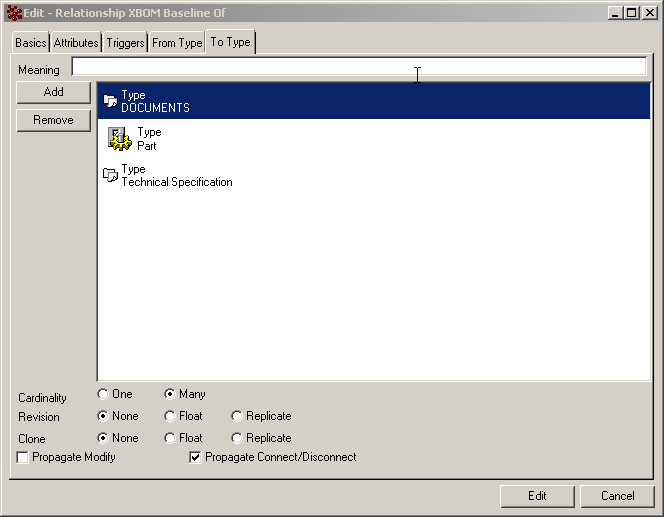Go to the Triggers tab
The height and width of the screenshot is (517, 664).
point(125,43)
